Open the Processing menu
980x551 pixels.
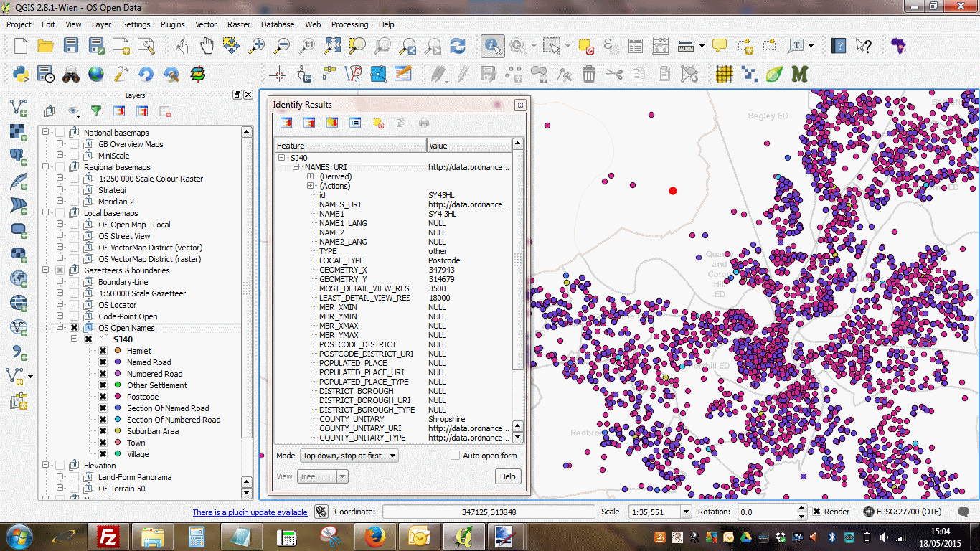(349, 24)
